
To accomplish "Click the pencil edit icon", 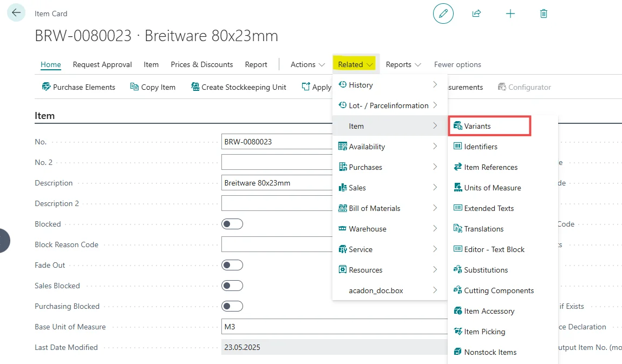I will (443, 14).
